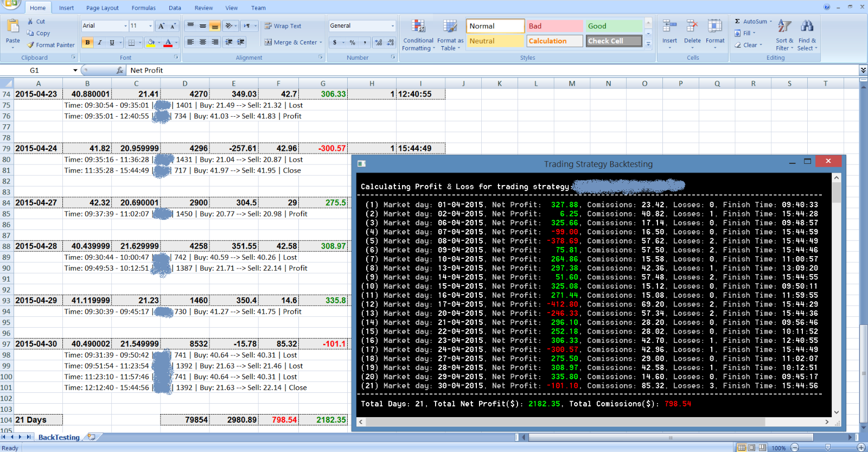Open the Page Layout ribbon tab
868x452 pixels.
[x=103, y=8]
